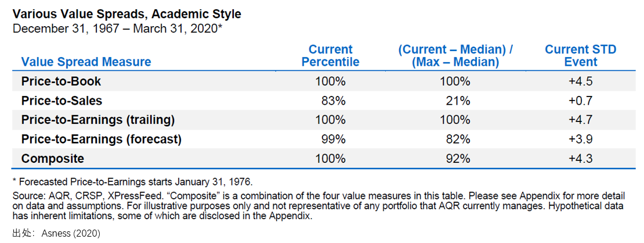
Task: Click the 83% percentile value for Price-to-Sales
Action: (x=333, y=101)
